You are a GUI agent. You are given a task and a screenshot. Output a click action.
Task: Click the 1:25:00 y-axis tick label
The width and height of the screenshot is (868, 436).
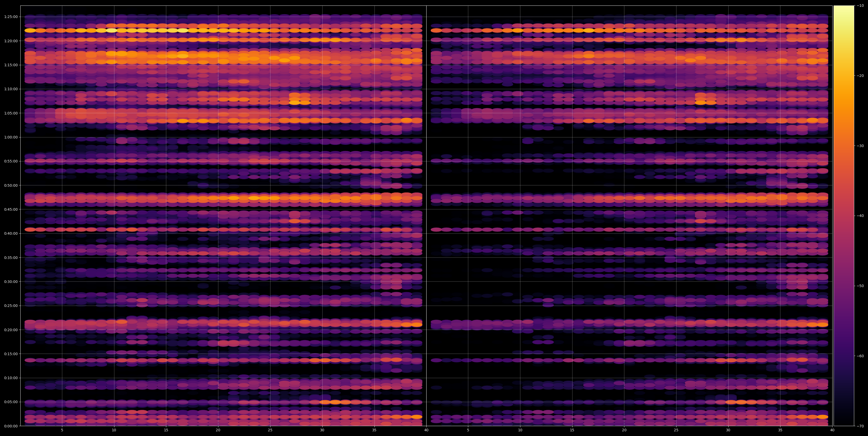pyautogui.click(x=11, y=17)
